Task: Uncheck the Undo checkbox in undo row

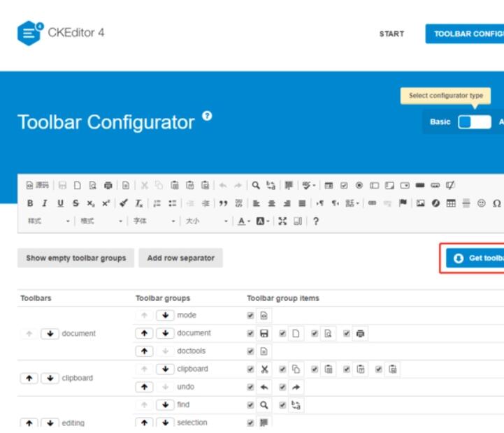Action: (250, 387)
